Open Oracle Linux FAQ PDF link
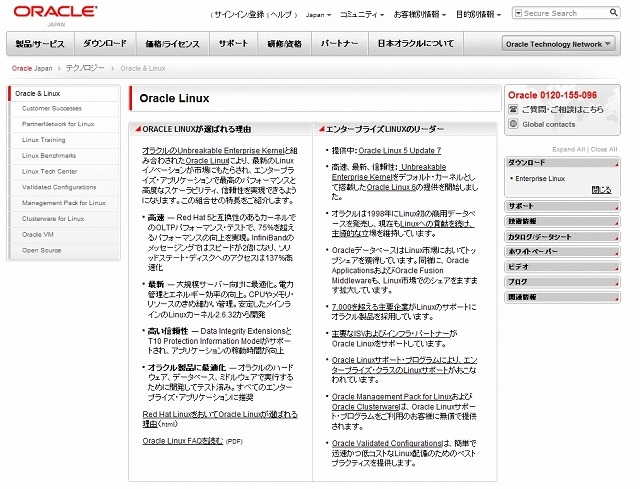This screenshot has width=640, height=489. [182, 441]
